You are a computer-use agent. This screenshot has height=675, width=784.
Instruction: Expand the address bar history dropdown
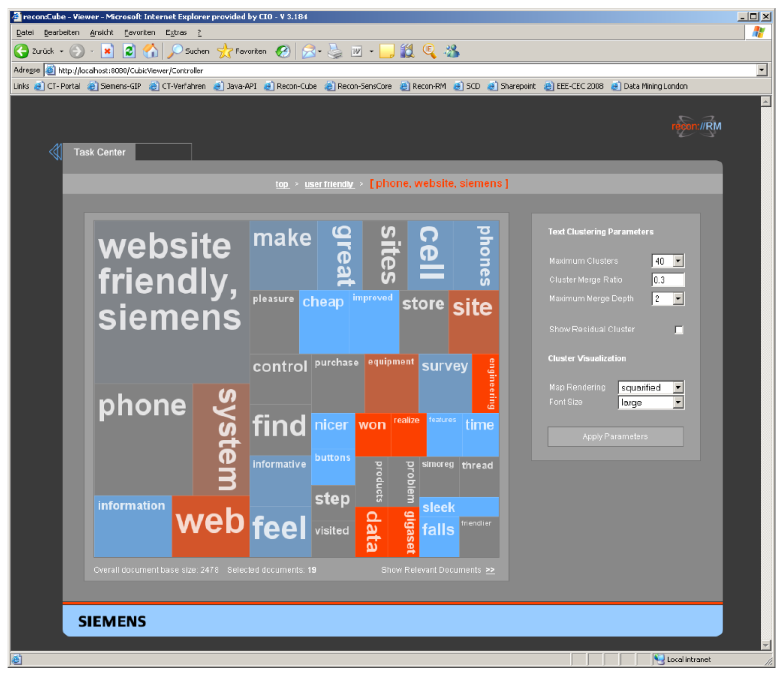point(762,70)
